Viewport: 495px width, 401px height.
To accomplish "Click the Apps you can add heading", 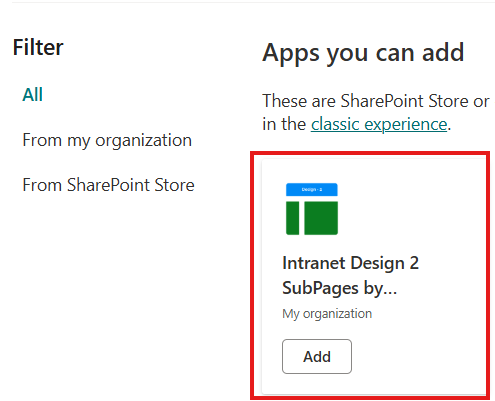I will click(x=363, y=53).
